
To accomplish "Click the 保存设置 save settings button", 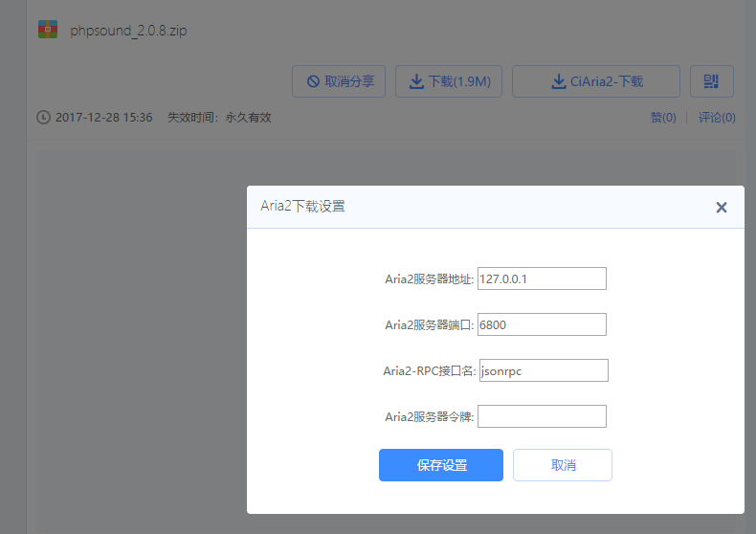I will (x=441, y=465).
